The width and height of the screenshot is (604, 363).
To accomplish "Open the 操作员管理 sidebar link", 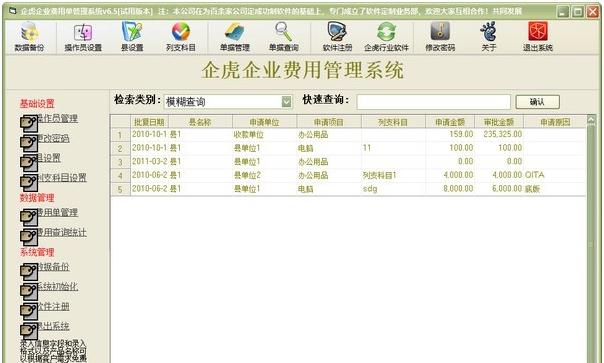I will [x=57, y=118].
